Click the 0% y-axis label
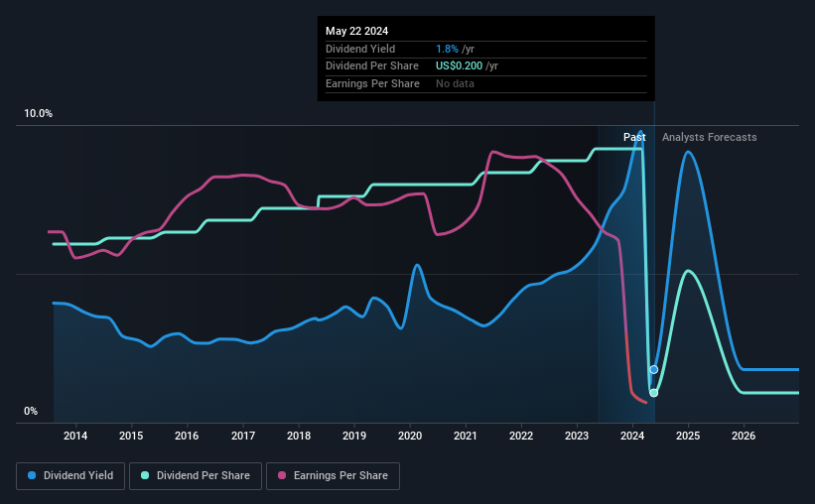Image resolution: width=815 pixels, height=504 pixels. click(x=31, y=411)
